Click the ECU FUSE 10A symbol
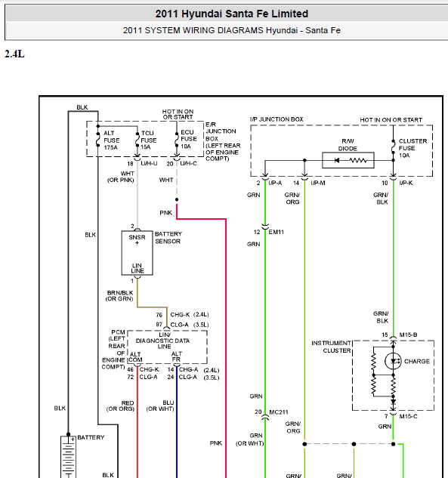The image size is (448, 478). click(177, 139)
